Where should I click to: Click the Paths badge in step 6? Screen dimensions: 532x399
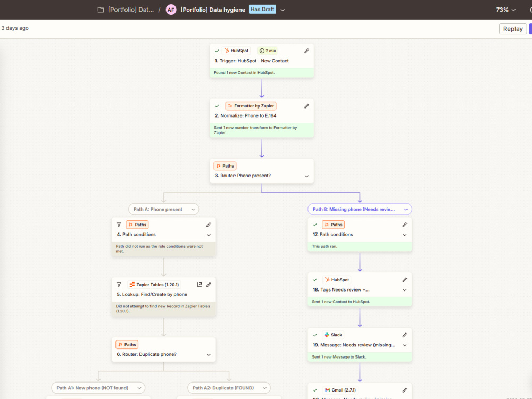tap(127, 345)
